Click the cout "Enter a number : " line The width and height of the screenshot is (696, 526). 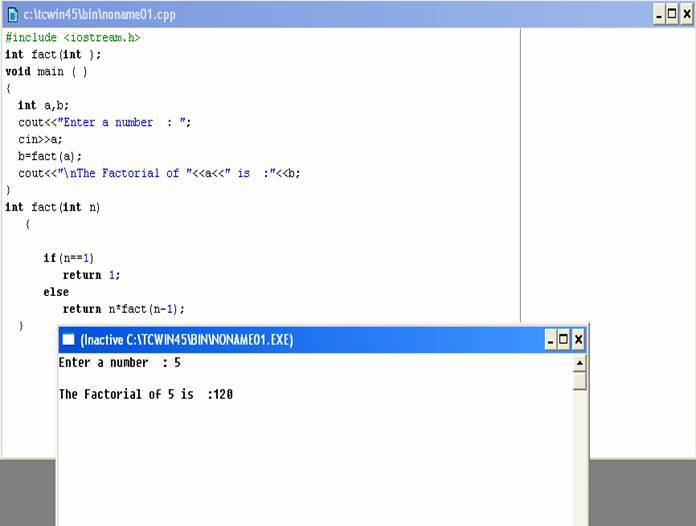tap(105, 123)
